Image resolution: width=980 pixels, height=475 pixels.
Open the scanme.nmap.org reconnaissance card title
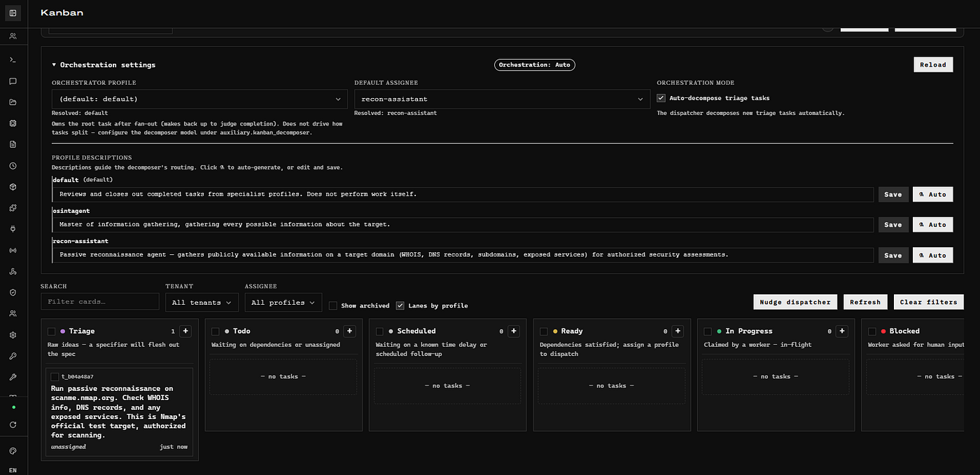[x=118, y=412]
